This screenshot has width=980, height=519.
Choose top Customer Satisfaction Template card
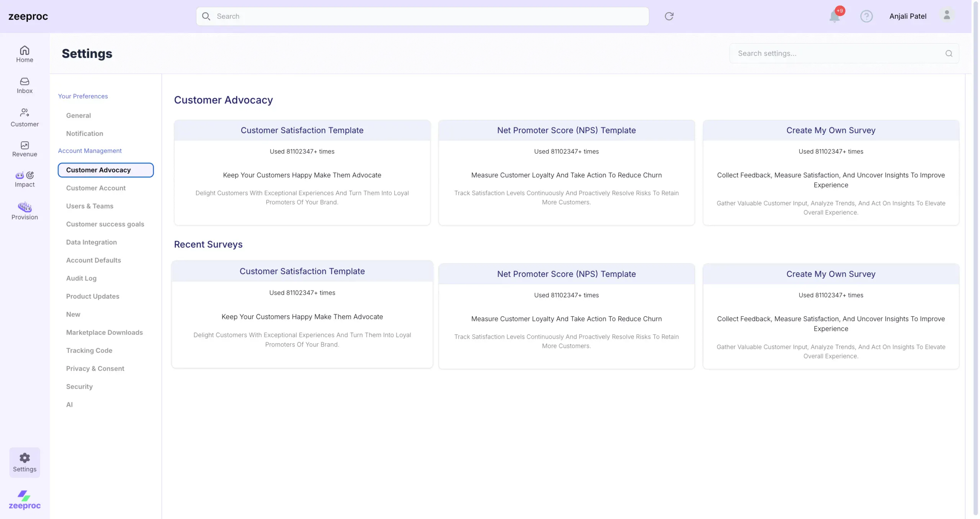pos(302,172)
